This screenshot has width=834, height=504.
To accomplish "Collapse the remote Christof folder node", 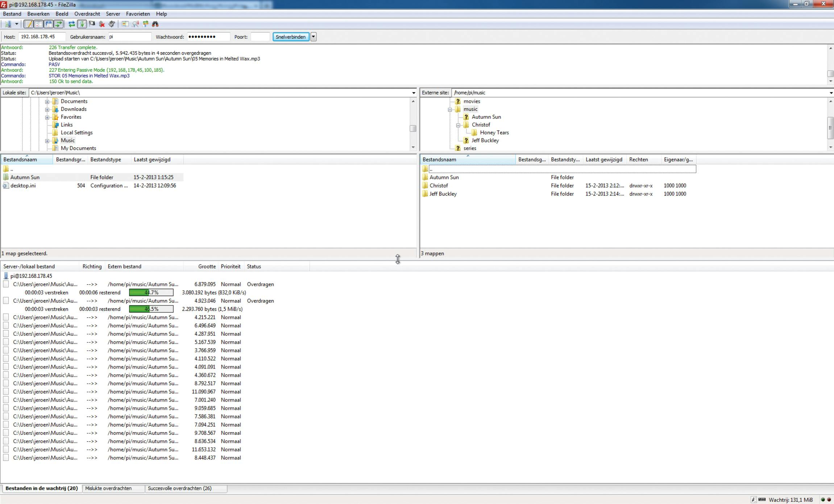I will coord(458,125).
